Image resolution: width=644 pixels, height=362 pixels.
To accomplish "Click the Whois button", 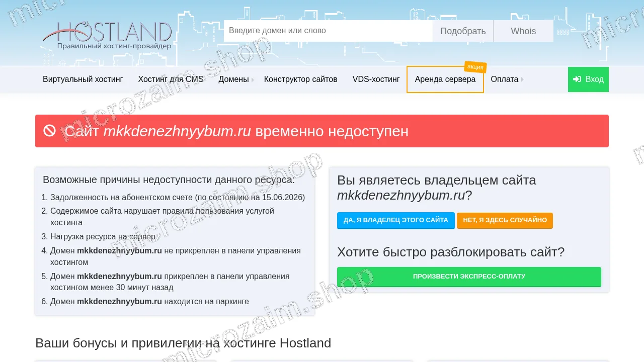I will [523, 31].
